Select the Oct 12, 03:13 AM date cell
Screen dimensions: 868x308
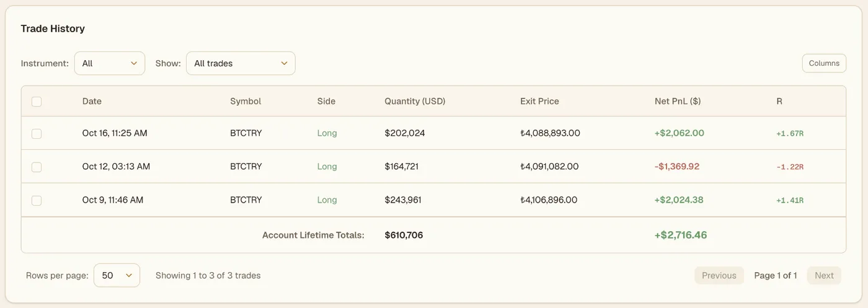(x=116, y=167)
